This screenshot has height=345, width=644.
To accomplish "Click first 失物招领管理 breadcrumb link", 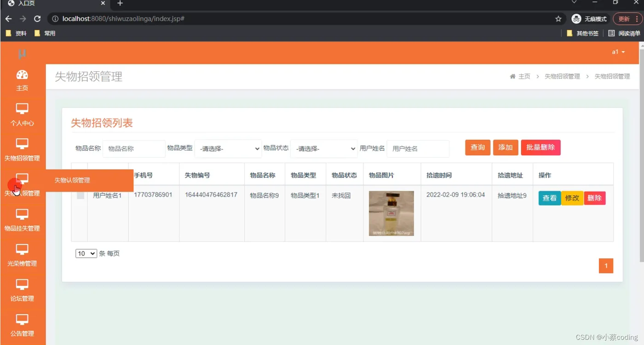I will click(x=562, y=76).
